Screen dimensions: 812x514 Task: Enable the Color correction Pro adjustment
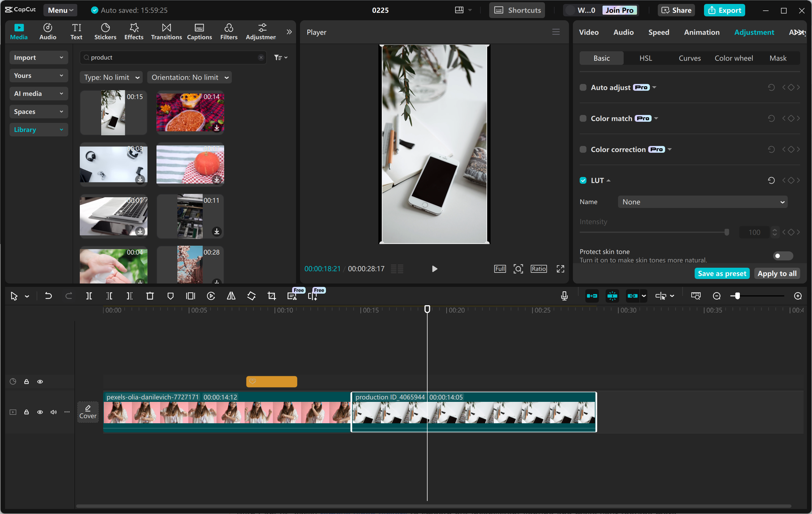click(x=583, y=149)
